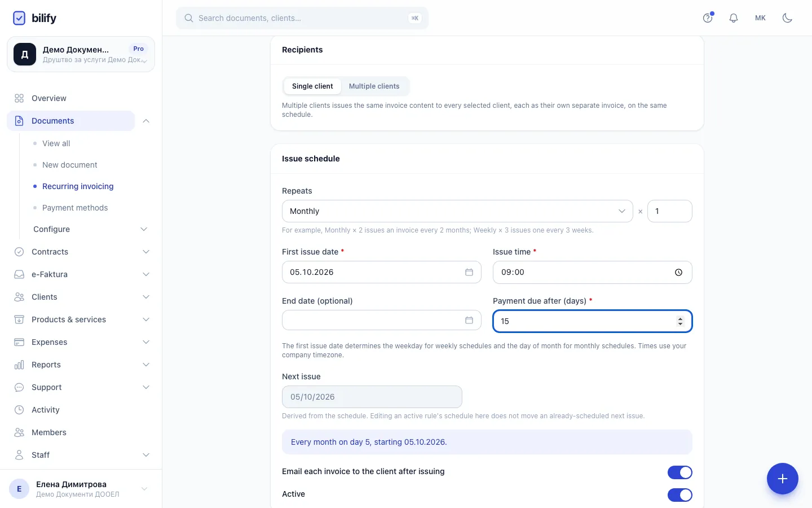Click the Search documents, clients field
The height and width of the screenshot is (508, 812).
(302, 18)
